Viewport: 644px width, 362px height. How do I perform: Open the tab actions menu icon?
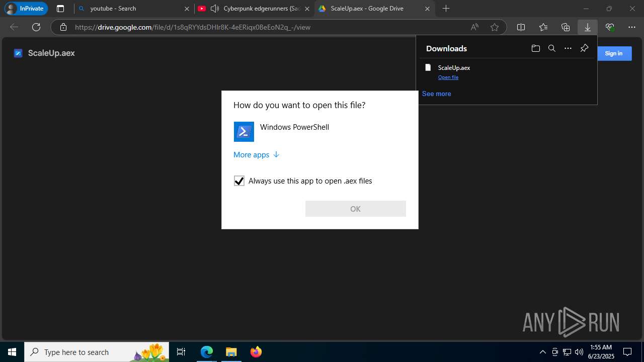(60, 9)
